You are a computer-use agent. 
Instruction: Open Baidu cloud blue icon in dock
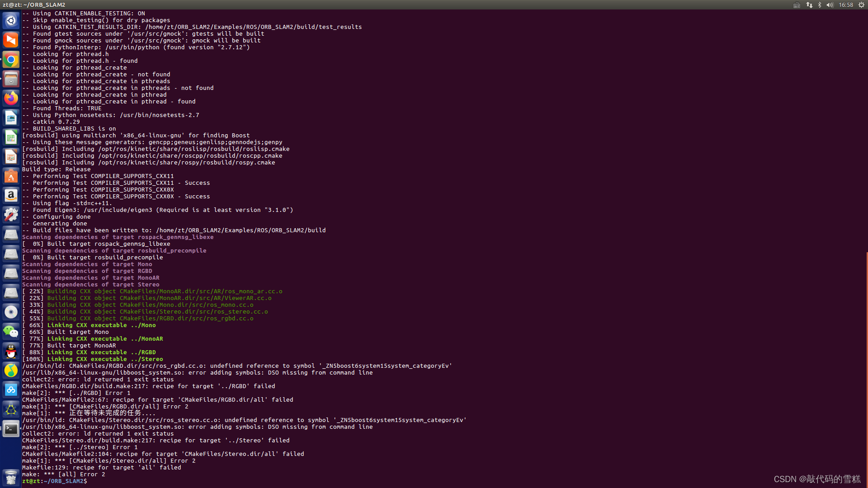pos(11,390)
